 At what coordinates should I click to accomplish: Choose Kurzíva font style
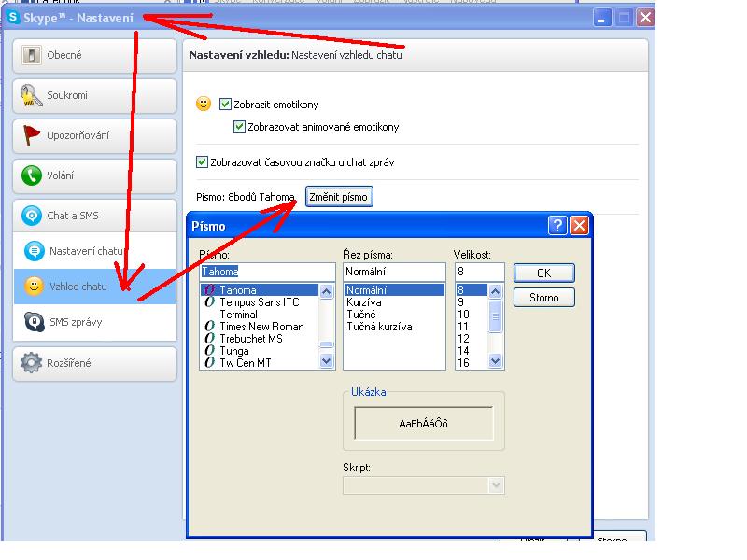(x=394, y=301)
